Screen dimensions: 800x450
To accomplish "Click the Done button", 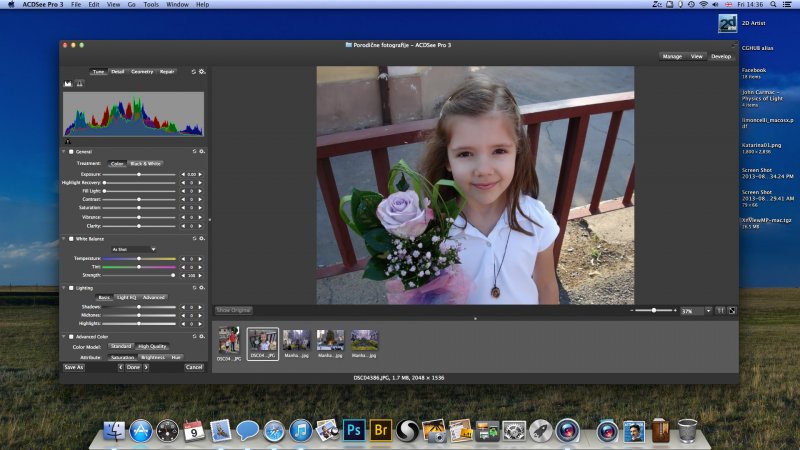I will click(x=133, y=367).
